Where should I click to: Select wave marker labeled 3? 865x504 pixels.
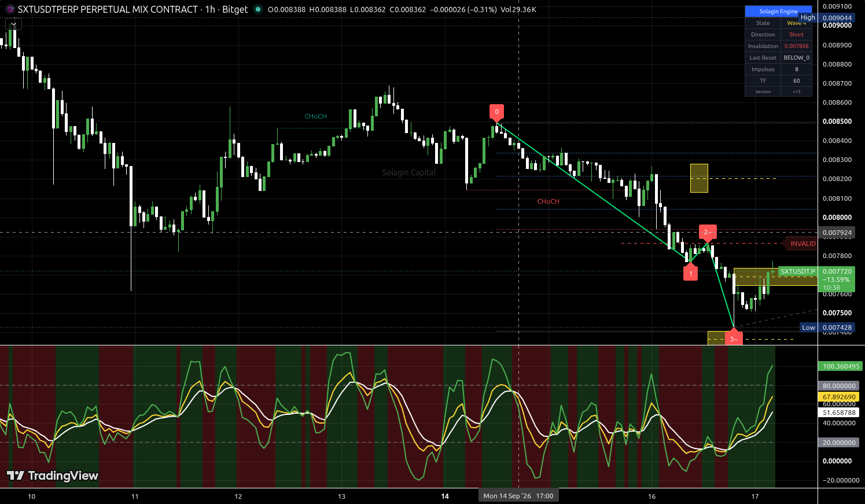(x=734, y=338)
